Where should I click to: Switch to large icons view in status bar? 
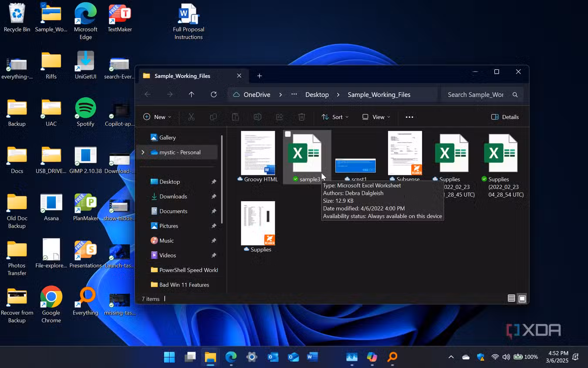pos(522,299)
